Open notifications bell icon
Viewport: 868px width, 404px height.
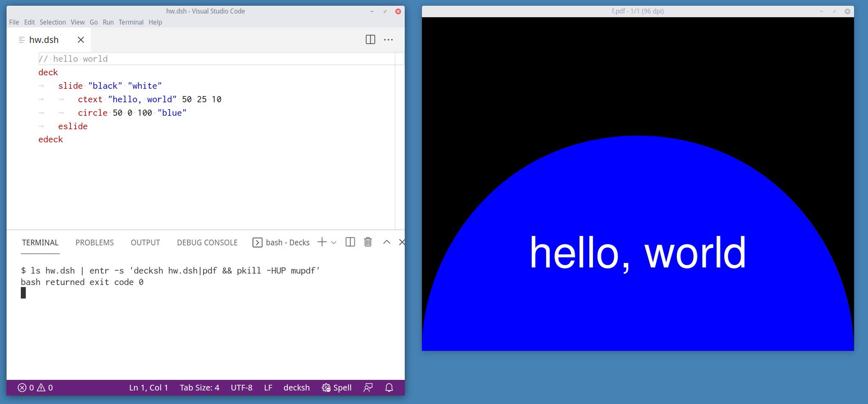(389, 387)
